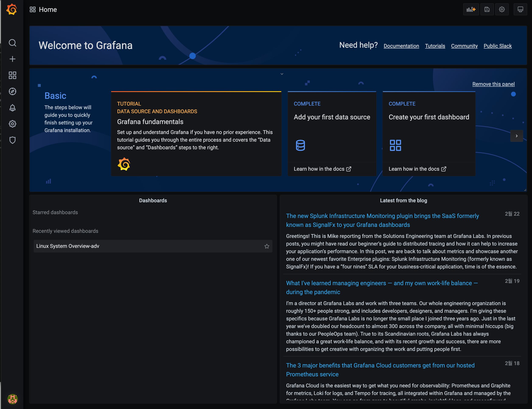Open the Home dashboard title picker
The width and height of the screenshot is (532, 409).
click(x=48, y=10)
